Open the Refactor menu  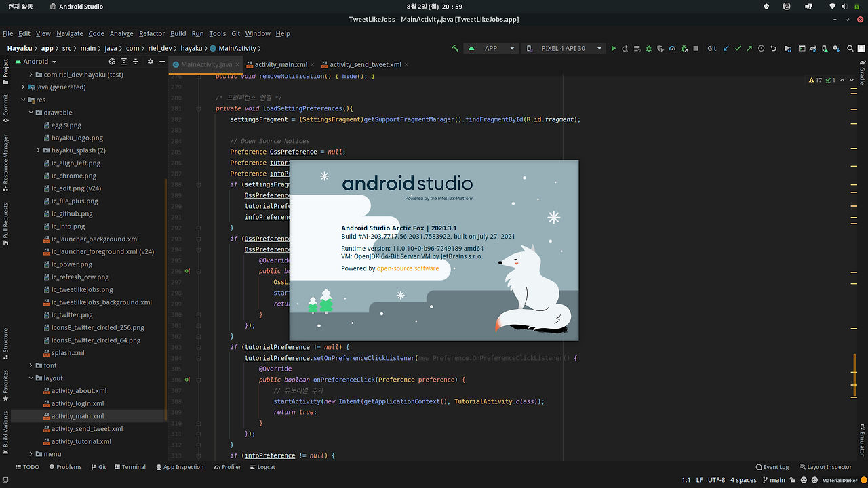152,33
